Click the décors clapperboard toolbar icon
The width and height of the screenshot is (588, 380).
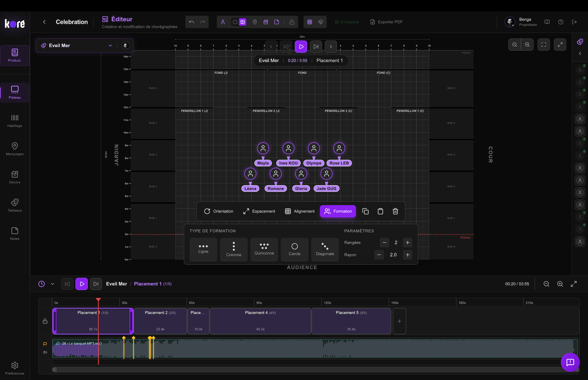266,22
